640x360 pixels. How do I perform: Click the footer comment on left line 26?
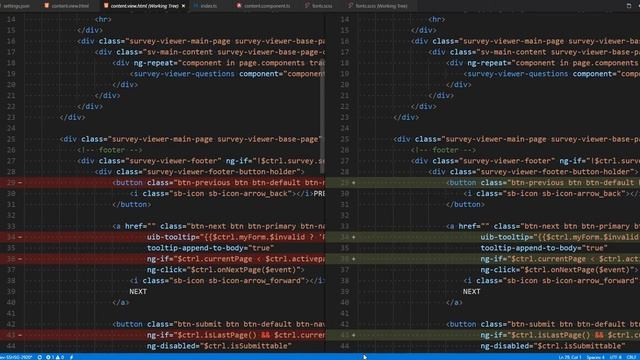pyautogui.click(x=110, y=150)
